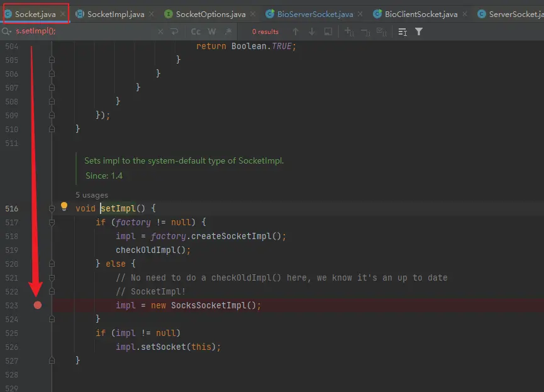Viewport: 544px width, 392px height.
Task: Open the '5 usages' inlay hint
Action: coord(92,195)
